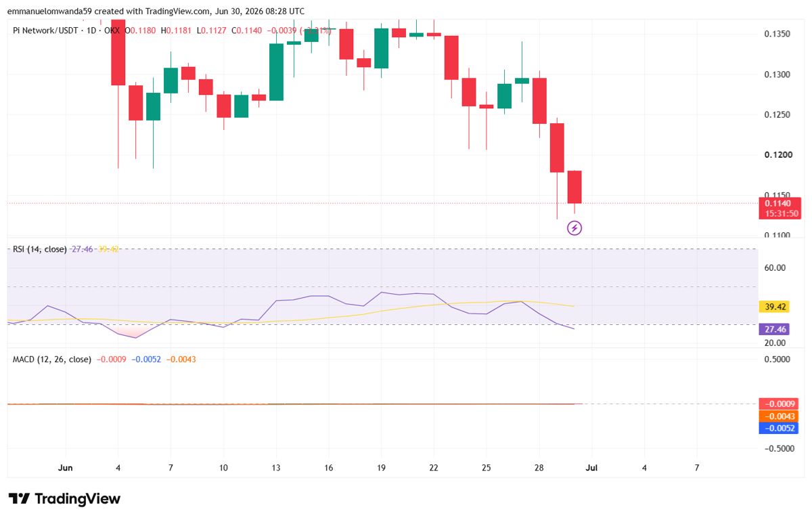This screenshot has height=520, width=812.
Task: Select the RSI (14, close) indicator legend
Action: pos(40,249)
